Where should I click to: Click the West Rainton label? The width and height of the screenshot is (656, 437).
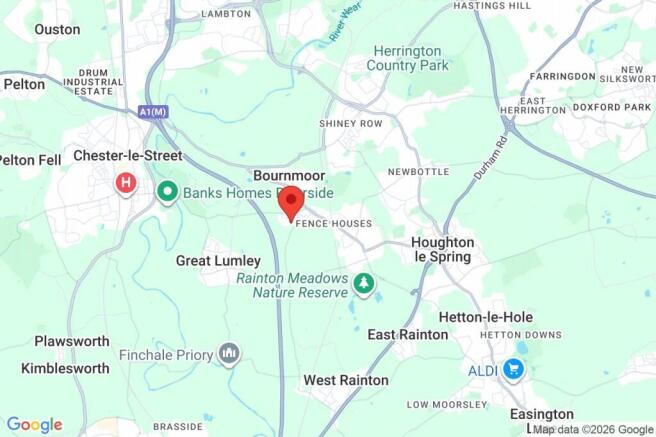pyautogui.click(x=346, y=380)
